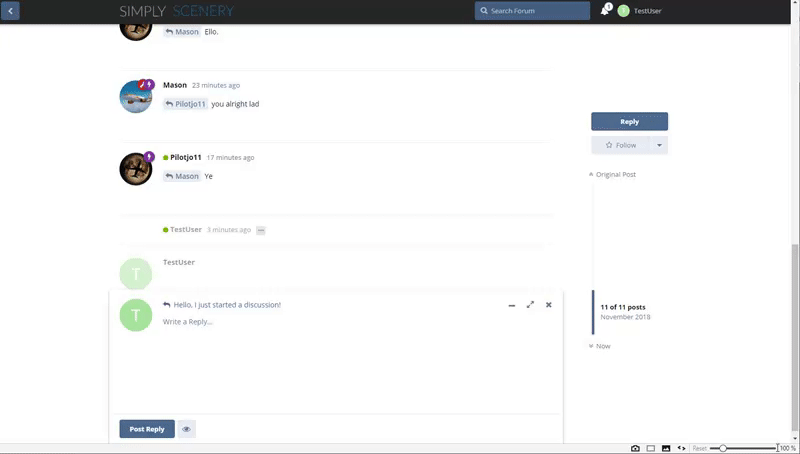Follow the Pilotjo11 reply mention in Mason's post
The image size is (800, 454).
click(185, 104)
